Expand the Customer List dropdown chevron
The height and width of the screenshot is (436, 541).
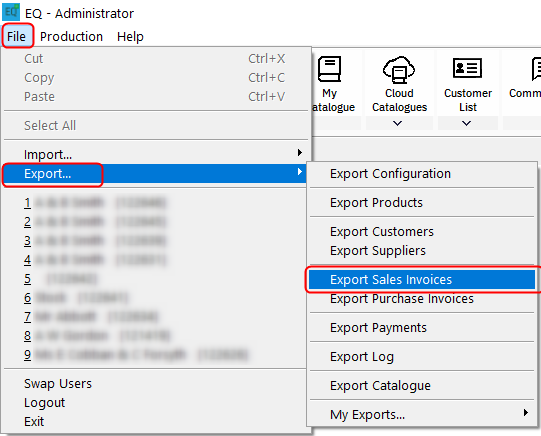[x=466, y=123]
